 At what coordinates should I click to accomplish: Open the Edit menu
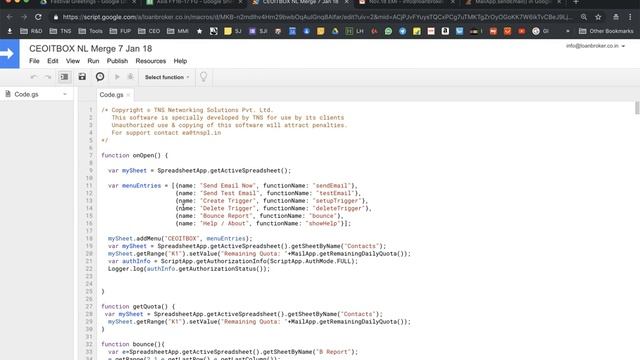[53, 61]
